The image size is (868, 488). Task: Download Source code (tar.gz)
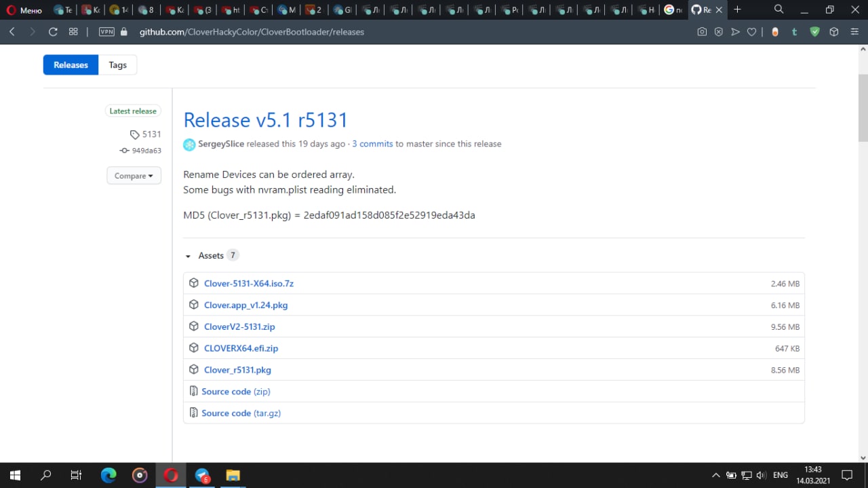241,413
